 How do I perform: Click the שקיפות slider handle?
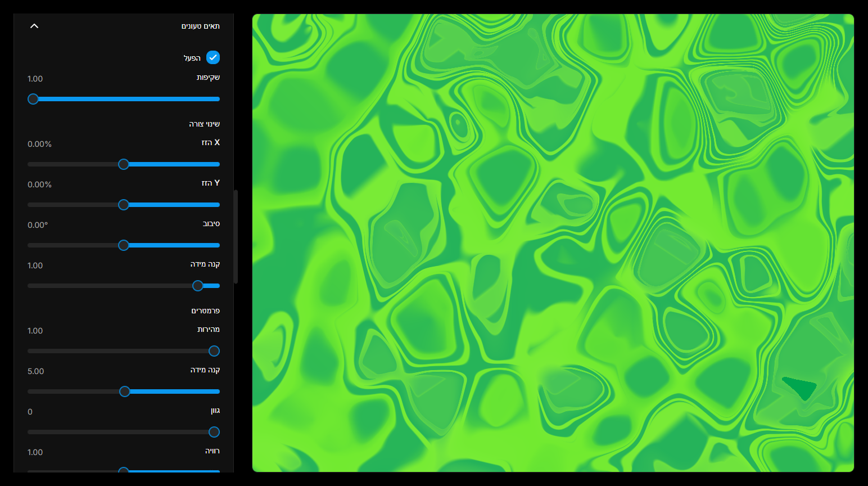pyautogui.click(x=33, y=99)
